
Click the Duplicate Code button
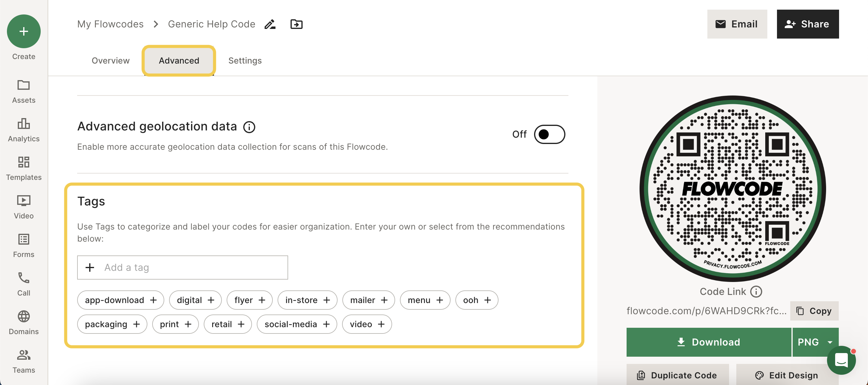(677, 375)
